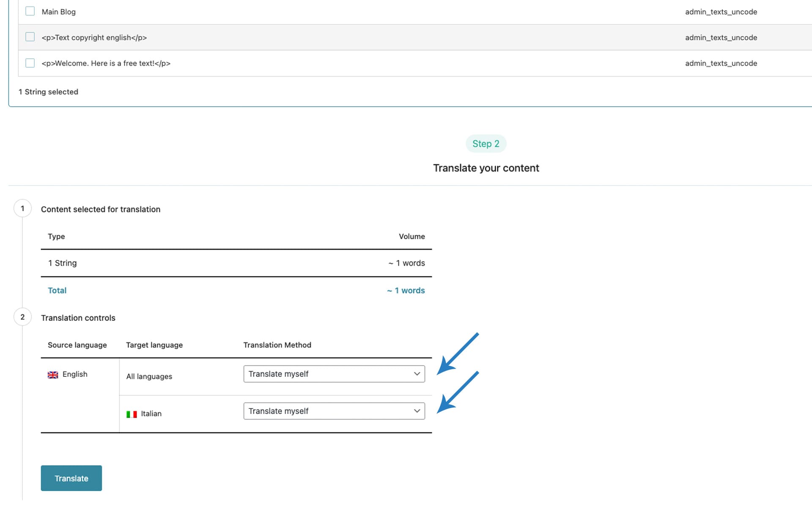Click the step 1 circle marker
Image resolution: width=812 pixels, height=508 pixels.
point(22,208)
